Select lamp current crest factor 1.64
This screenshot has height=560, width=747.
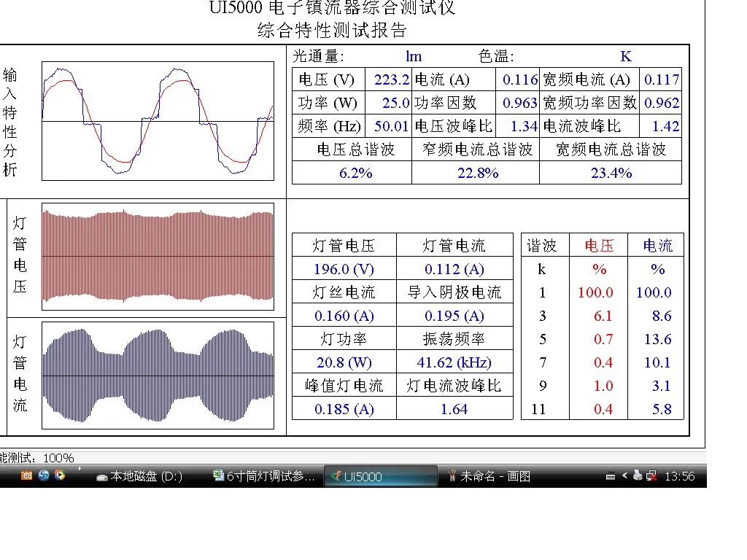[x=454, y=410]
